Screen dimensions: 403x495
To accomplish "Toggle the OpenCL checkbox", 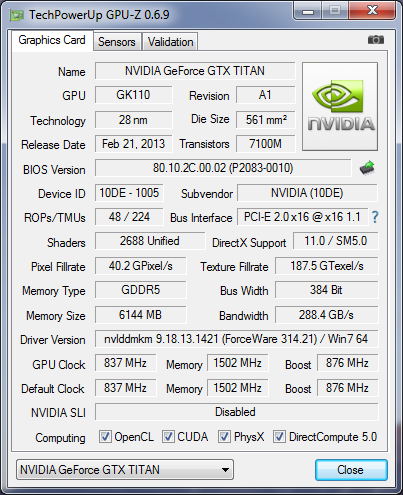I will click(105, 436).
